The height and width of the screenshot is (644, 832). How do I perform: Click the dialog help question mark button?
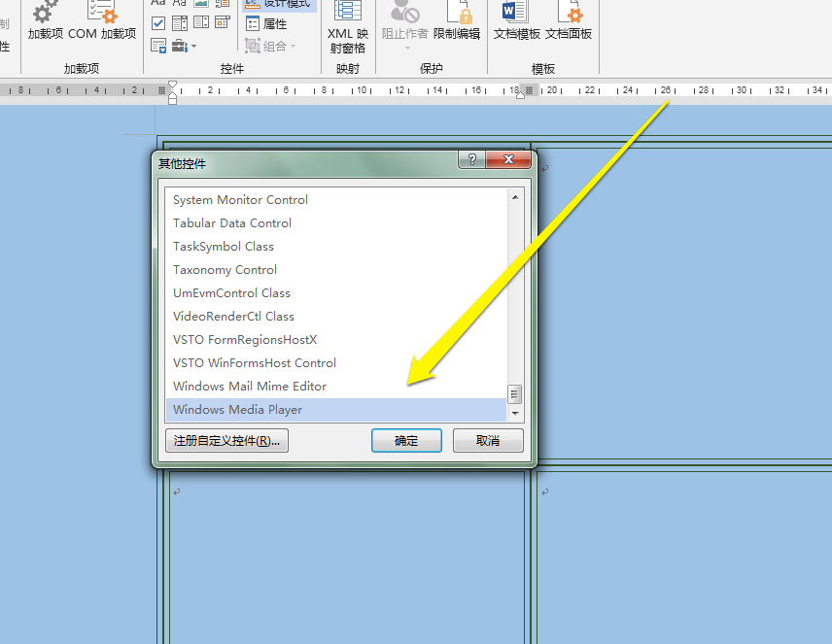(x=471, y=159)
